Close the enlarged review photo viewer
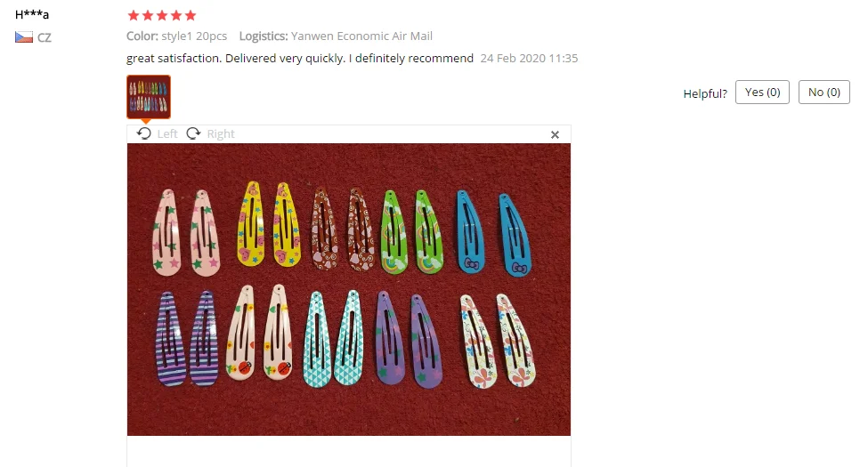868x467 pixels. pos(555,134)
